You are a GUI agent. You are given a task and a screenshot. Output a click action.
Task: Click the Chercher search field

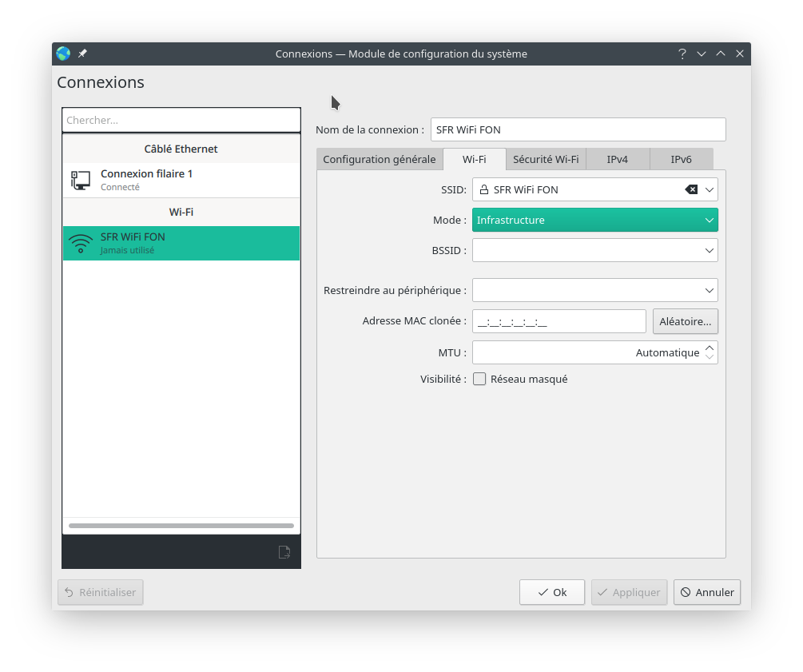click(x=181, y=120)
